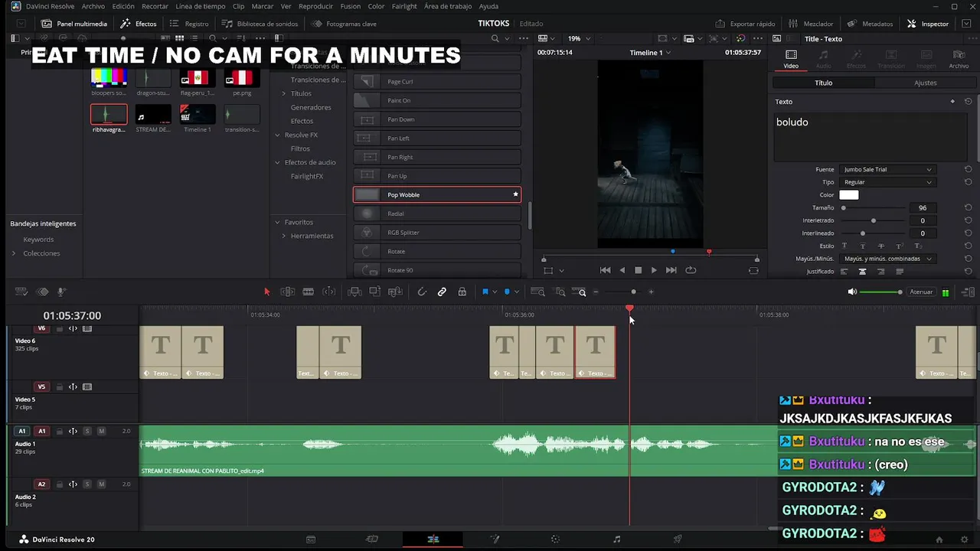
Task: Open the Inspector panel
Action: point(927,24)
